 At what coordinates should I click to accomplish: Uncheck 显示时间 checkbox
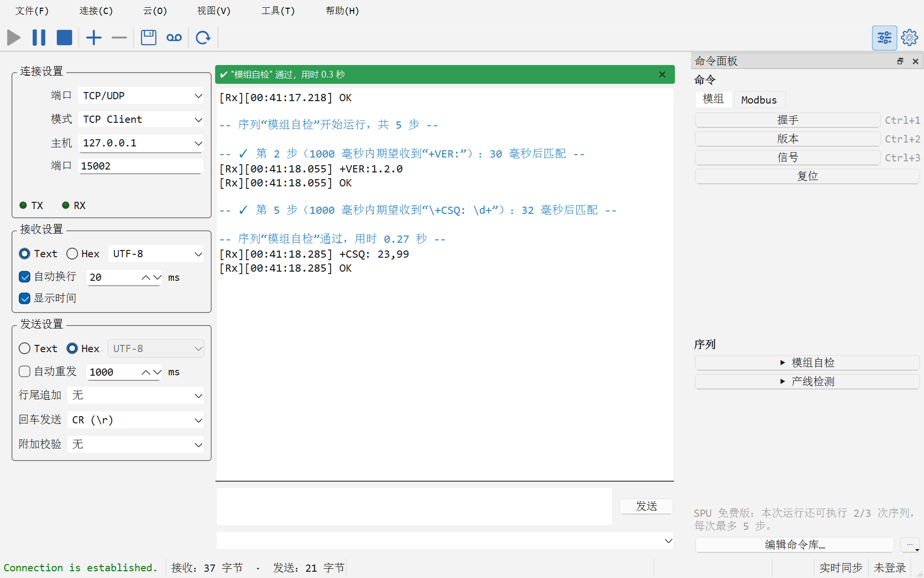pos(25,298)
